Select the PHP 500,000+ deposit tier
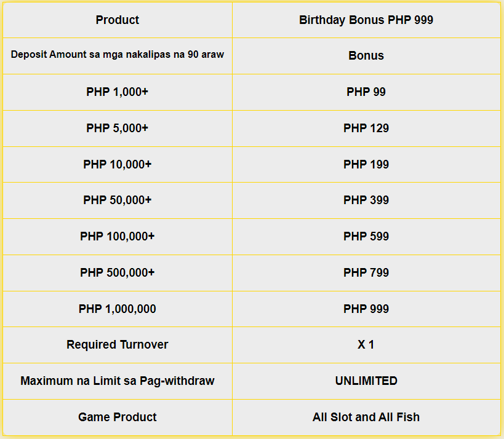Image resolution: width=504 pixels, height=439 pixels. (x=118, y=272)
